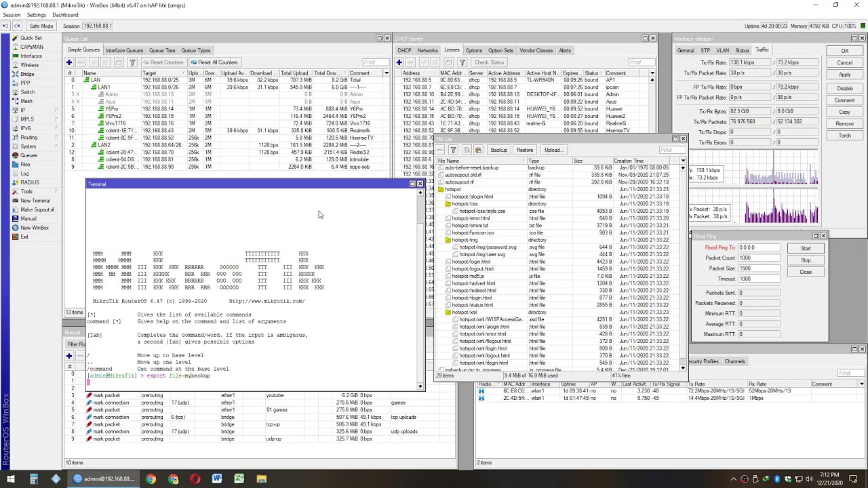Image resolution: width=868 pixels, height=488 pixels.
Task: Add new simple queue with plus icon
Action: click(69, 62)
